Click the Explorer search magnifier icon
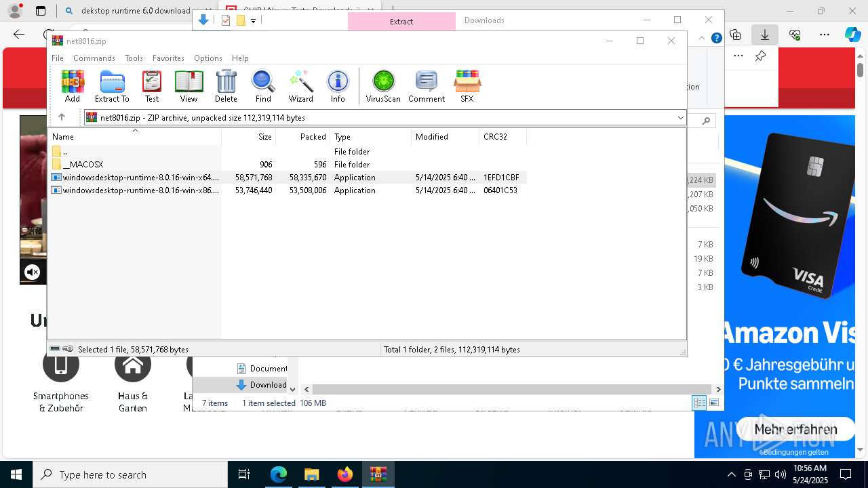The height and width of the screenshot is (488, 868). [x=706, y=121]
